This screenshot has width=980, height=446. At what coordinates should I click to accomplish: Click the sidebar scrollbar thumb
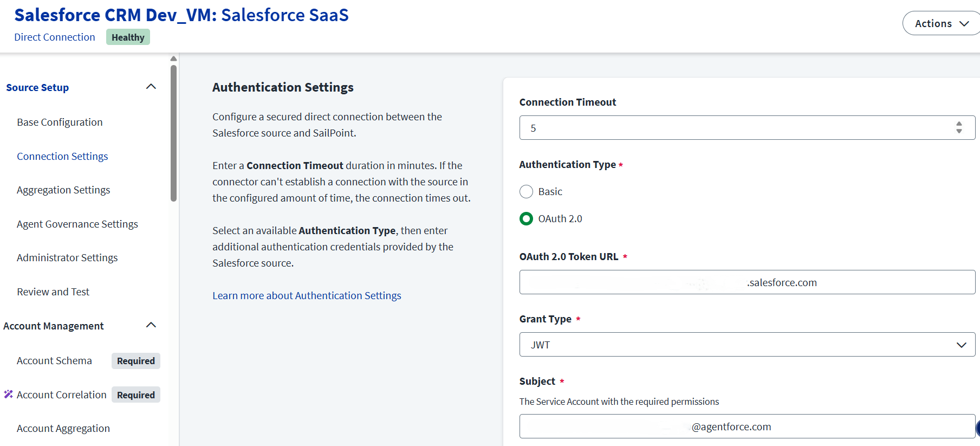coord(173,133)
